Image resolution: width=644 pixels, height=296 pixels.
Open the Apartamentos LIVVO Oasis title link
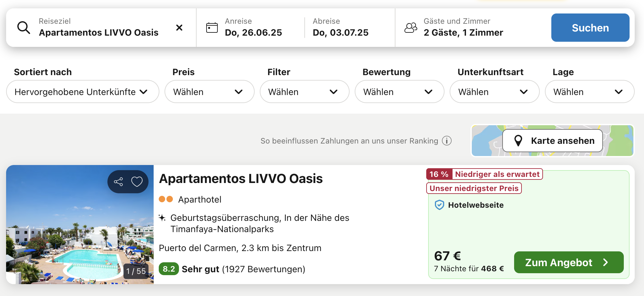pos(241,179)
